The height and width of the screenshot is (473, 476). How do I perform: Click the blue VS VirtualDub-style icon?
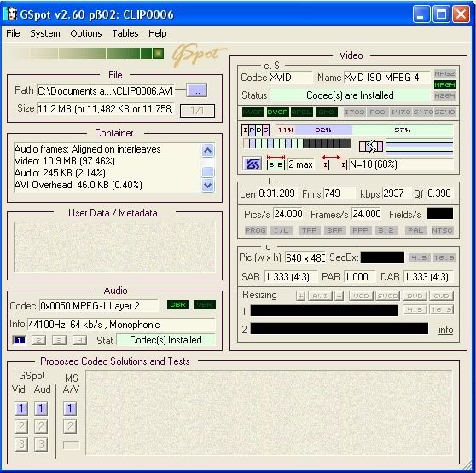click(x=252, y=164)
